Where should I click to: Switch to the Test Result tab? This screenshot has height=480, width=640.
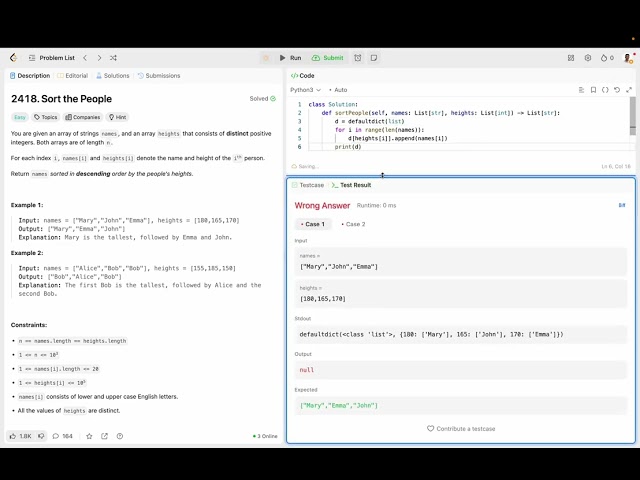[351, 185]
